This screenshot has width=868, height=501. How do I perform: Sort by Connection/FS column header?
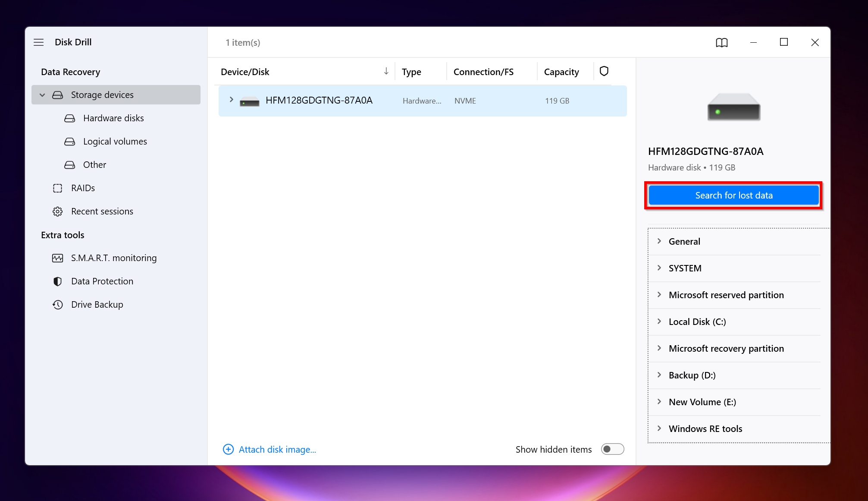483,72
